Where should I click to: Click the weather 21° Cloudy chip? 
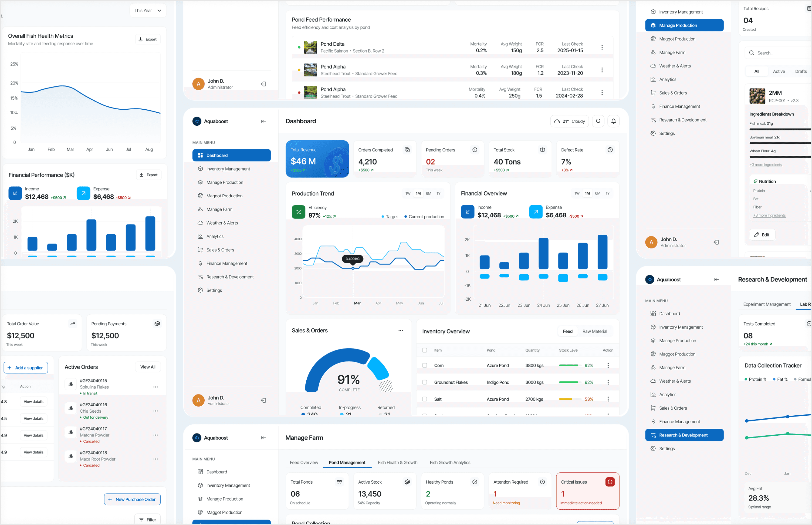pos(569,121)
